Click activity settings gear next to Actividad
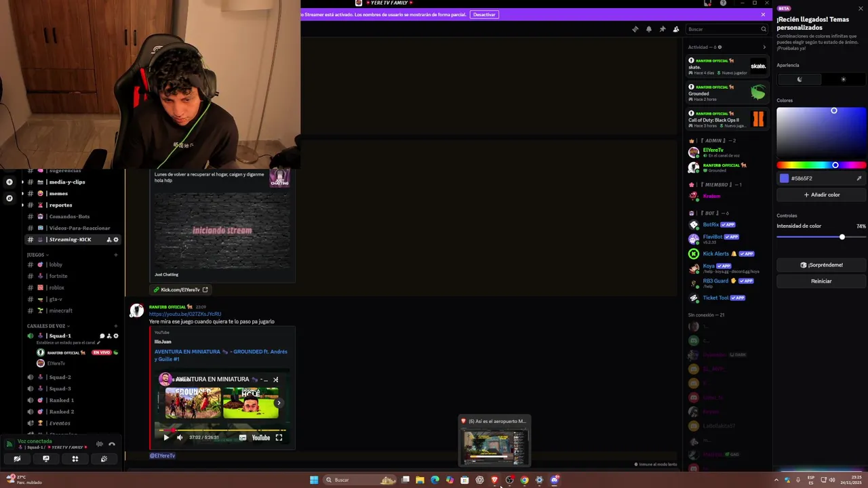868x488 pixels. coord(719,47)
